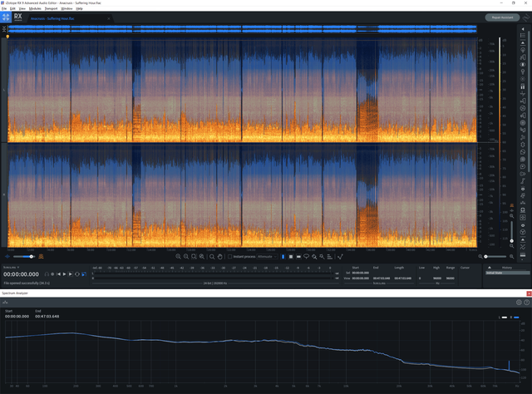Open Spectrum Analyzer settings gear
This screenshot has height=394, width=532.
pos(519,302)
